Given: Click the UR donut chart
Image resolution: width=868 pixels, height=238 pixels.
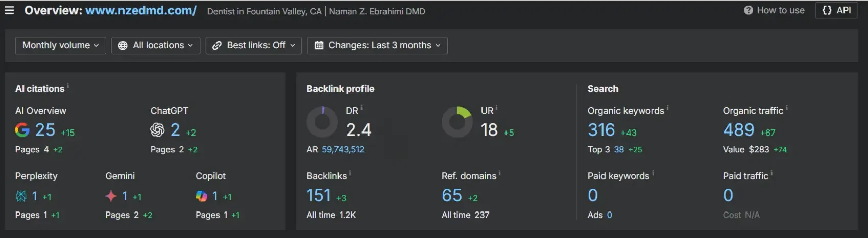Looking at the screenshot, I should 457,122.
